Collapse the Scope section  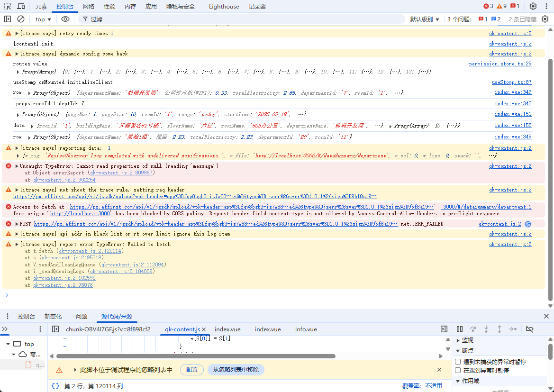click(x=458, y=381)
